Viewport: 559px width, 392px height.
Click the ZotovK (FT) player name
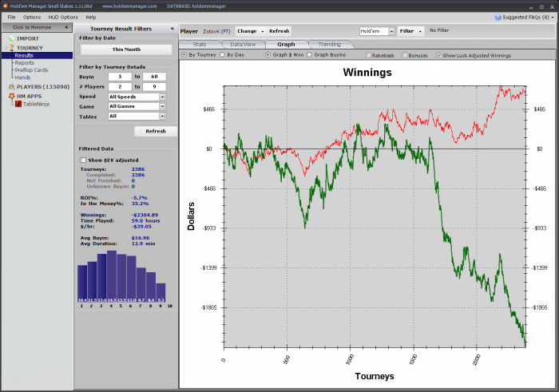click(x=216, y=31)
